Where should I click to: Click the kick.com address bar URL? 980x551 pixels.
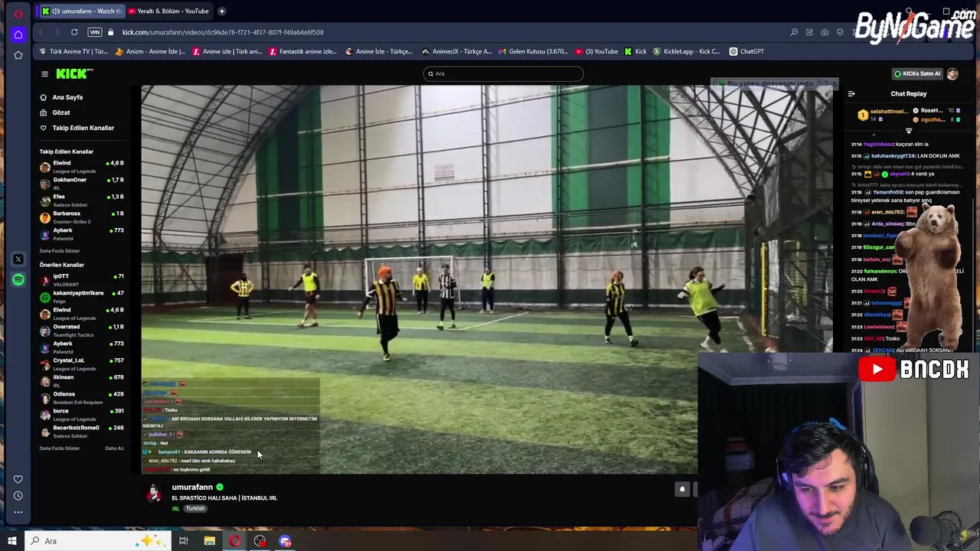coord(223,32)
